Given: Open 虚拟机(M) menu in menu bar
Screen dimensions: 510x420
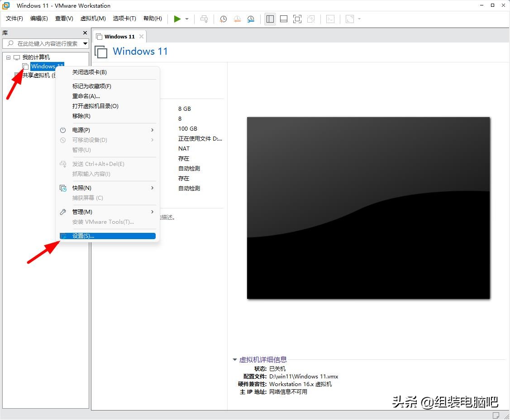Looking at the screenshot, I should [93, 19].
